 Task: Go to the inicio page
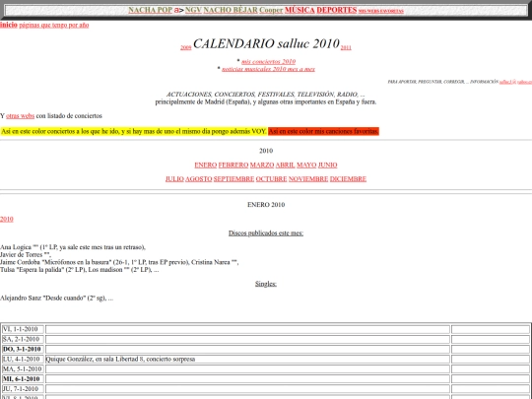click(x=9, y=25)
